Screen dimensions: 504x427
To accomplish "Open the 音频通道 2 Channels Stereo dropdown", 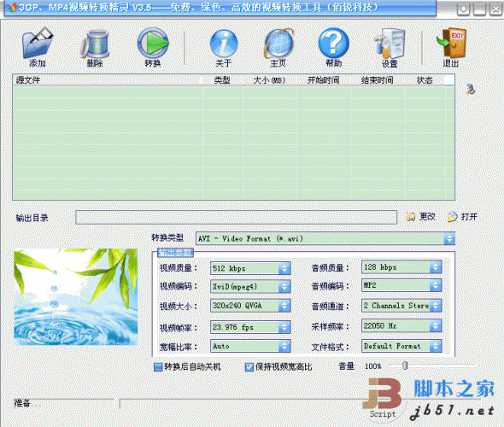I will click(436, 306).
